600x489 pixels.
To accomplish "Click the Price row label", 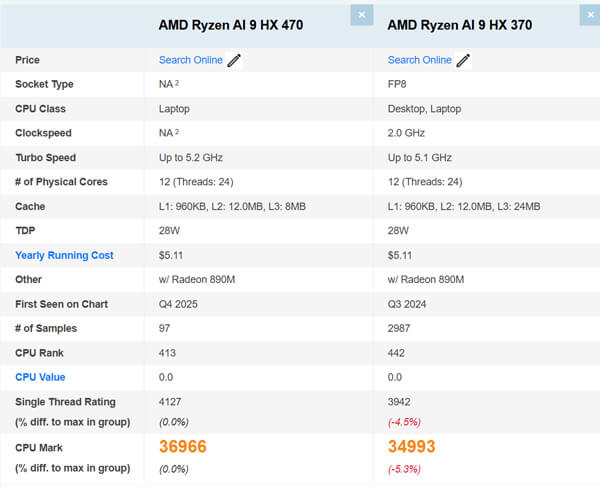I will (28, 60).
